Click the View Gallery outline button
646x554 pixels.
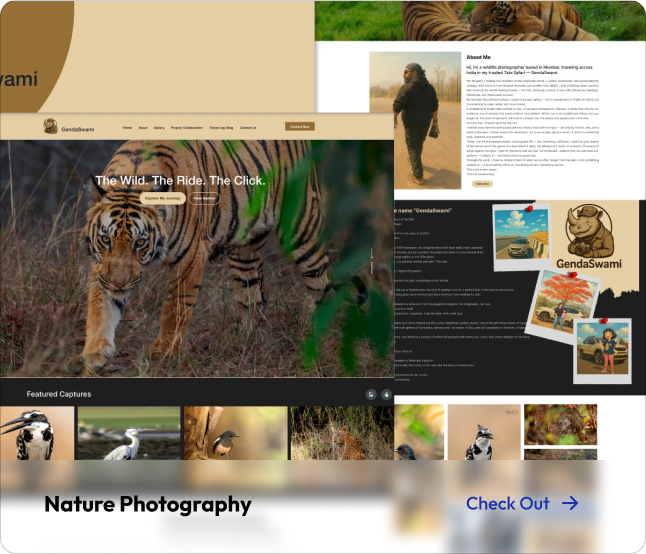tap(204, 199)
